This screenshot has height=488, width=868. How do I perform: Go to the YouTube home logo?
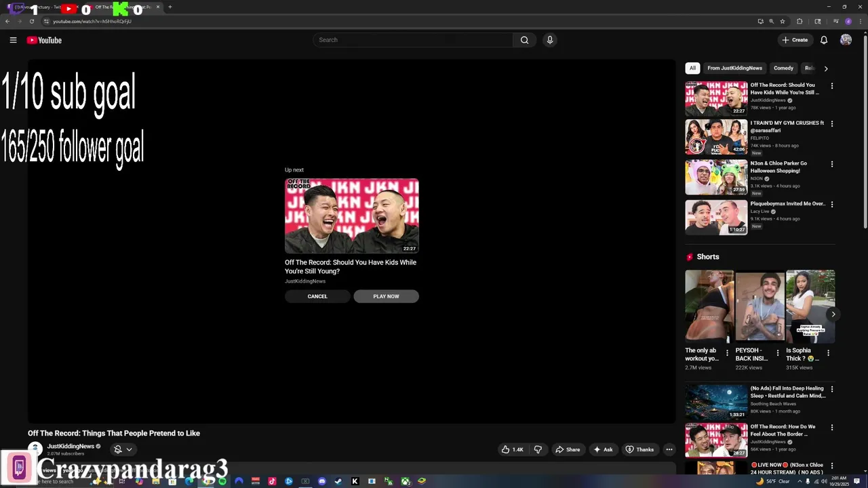(44, 40)
